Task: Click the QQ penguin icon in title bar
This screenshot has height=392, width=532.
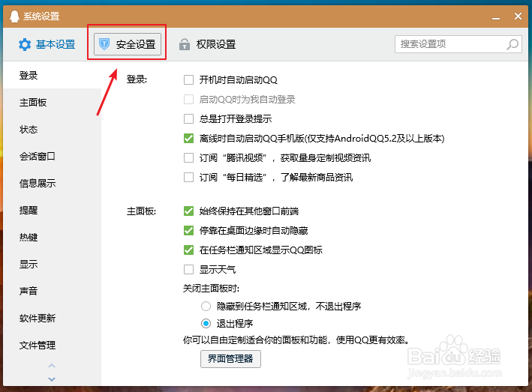Action: 14,16
